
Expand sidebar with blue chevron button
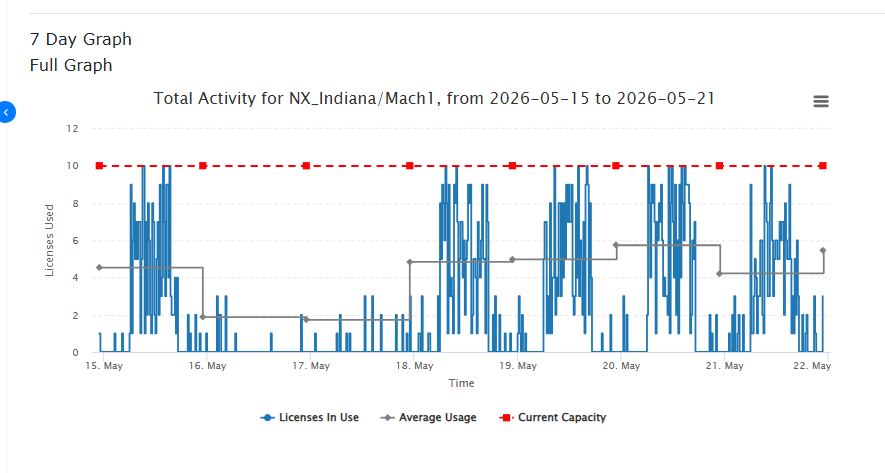pos(6,112)
